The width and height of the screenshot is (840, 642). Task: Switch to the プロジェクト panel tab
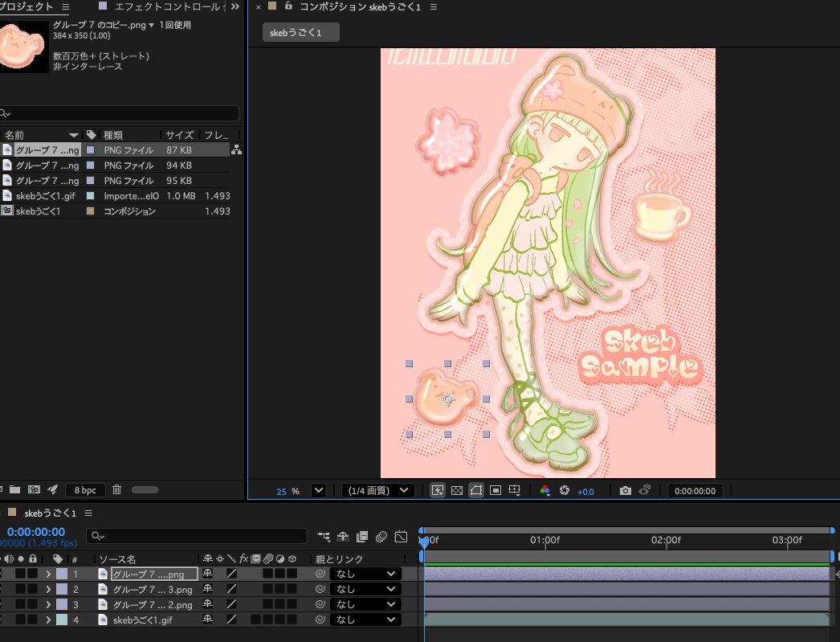point(27,7)
